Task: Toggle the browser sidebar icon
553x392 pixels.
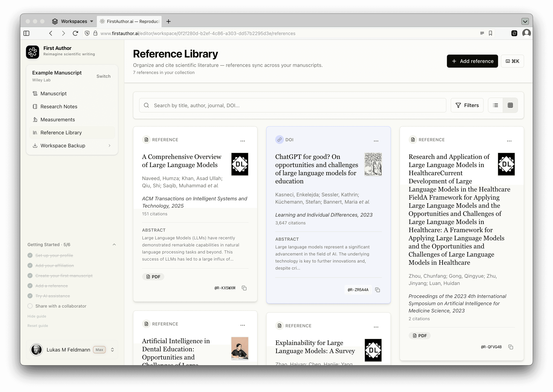Action: (x=27, y=33)
